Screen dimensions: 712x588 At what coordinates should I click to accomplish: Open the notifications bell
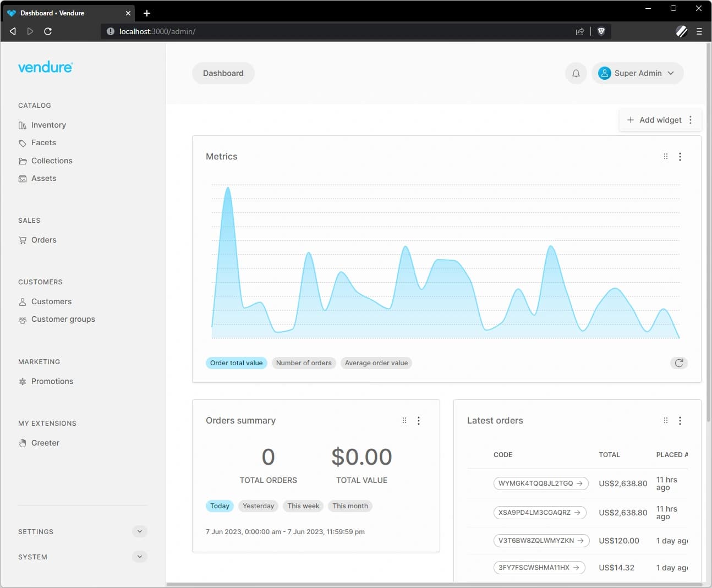(576, 73)
